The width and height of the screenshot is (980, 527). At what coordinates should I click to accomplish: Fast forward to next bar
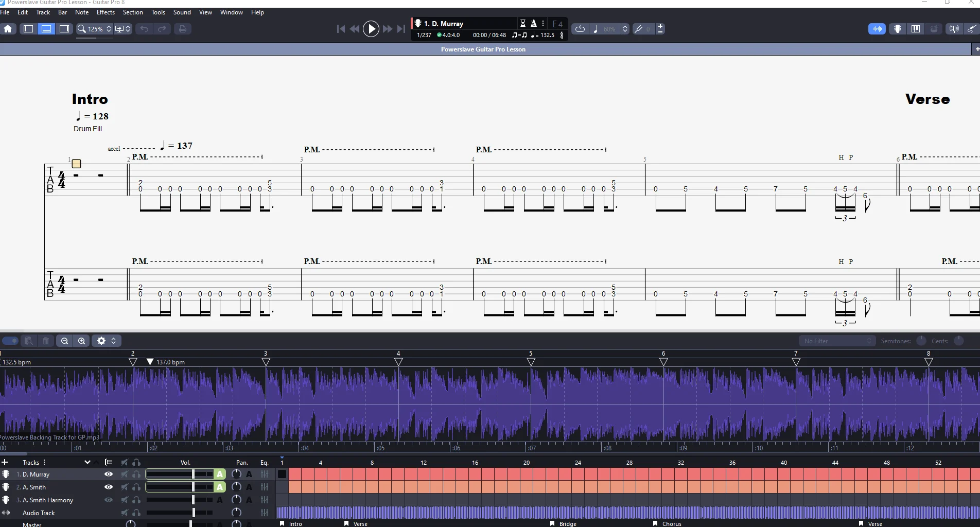click(388, 29)
